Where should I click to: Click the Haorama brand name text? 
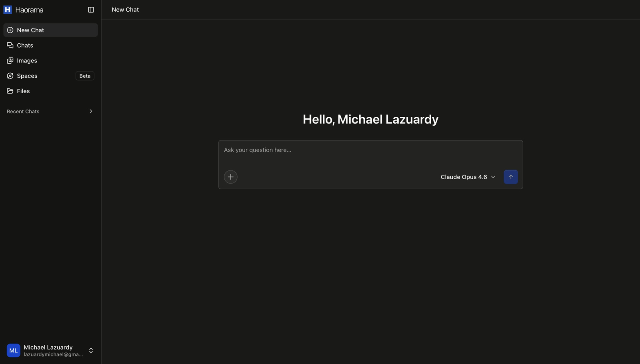point(29,10)
